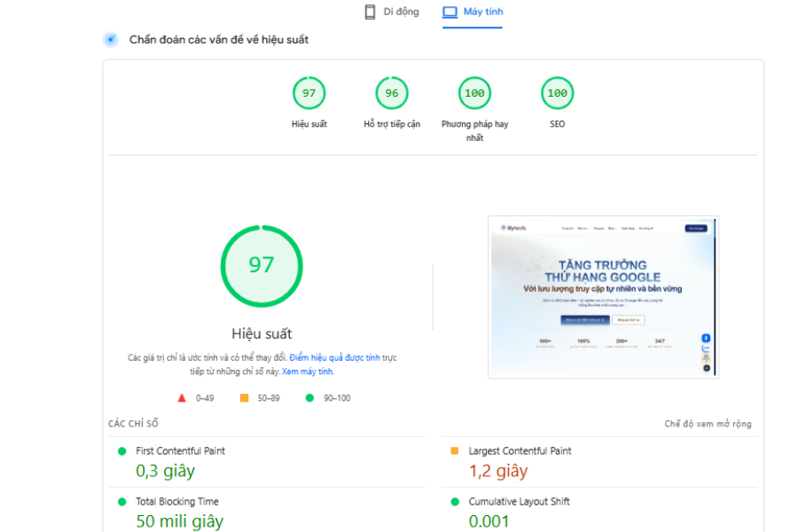The height and width of the screenshot is (532, 798).
Task: Click the Cumulative Layout Shift metric name
Action: pos(519,502)
